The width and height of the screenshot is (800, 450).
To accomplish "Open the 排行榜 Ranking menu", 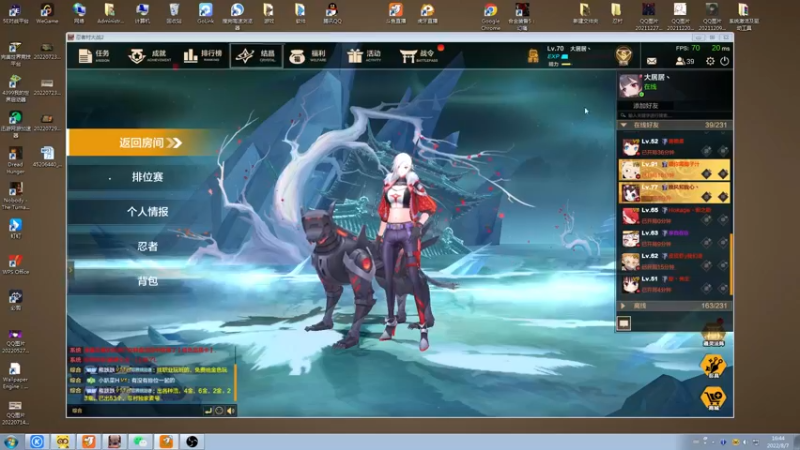I will [203, 56].
